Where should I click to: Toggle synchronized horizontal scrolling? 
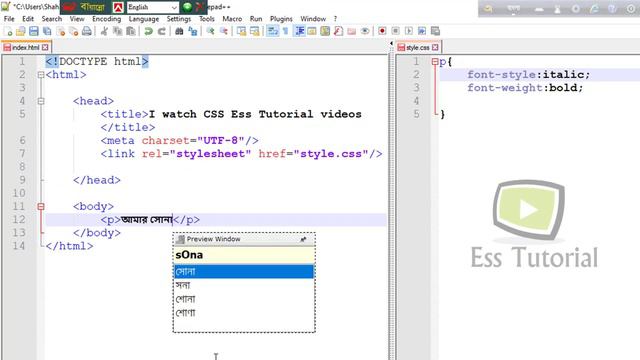pyautogui.click(x=255, y=31)
